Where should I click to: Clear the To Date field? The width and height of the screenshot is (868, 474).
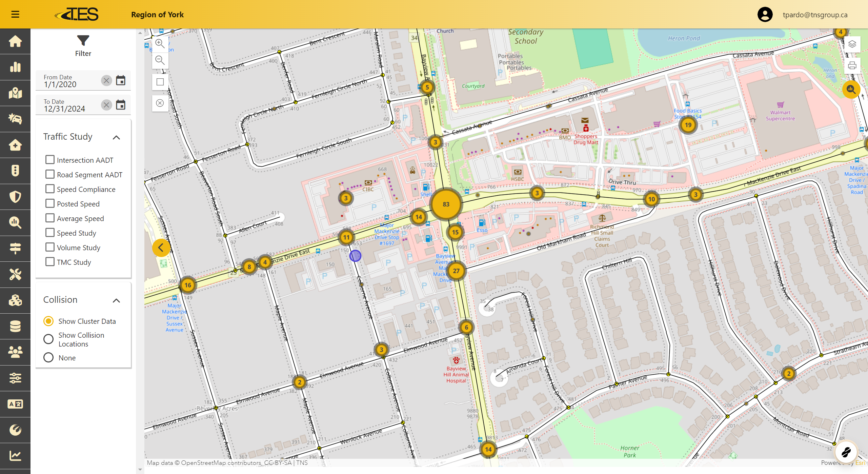106,105
